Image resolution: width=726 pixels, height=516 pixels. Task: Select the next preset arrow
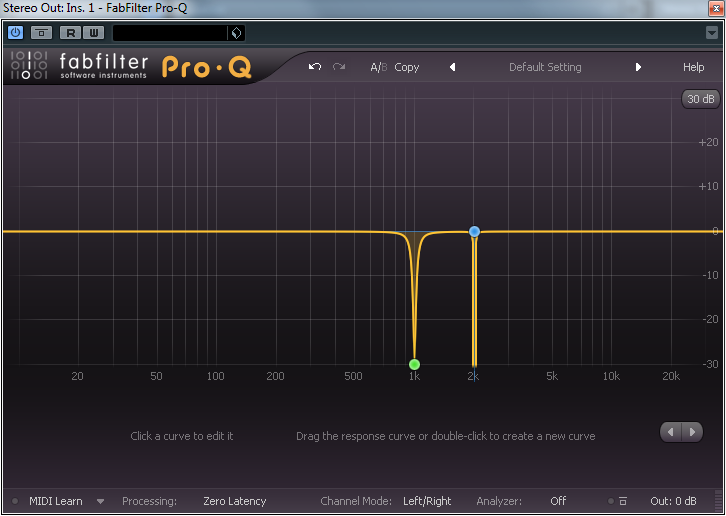pyautogui.click(x=638, y=67)
